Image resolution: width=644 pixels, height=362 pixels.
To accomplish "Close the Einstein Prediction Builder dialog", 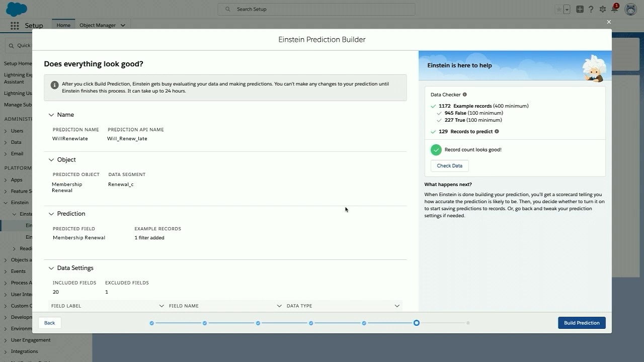I will pos(609,22).
